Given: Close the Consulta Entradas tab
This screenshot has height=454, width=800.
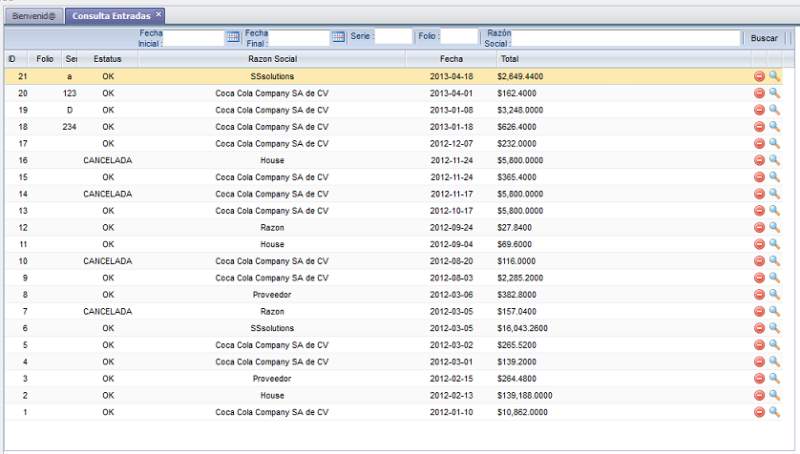Looking at the screenshot, I should [158, 15].
